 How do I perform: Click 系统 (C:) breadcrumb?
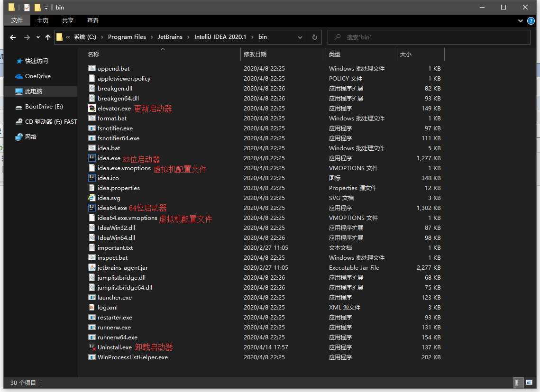[x=85, y=37]
